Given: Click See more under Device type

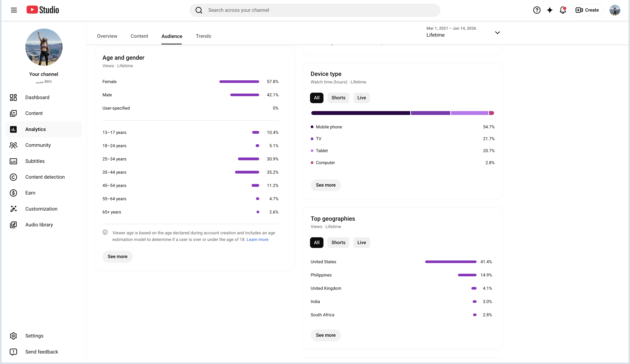Looking at the screenshot, I should [x=326, y=185].
